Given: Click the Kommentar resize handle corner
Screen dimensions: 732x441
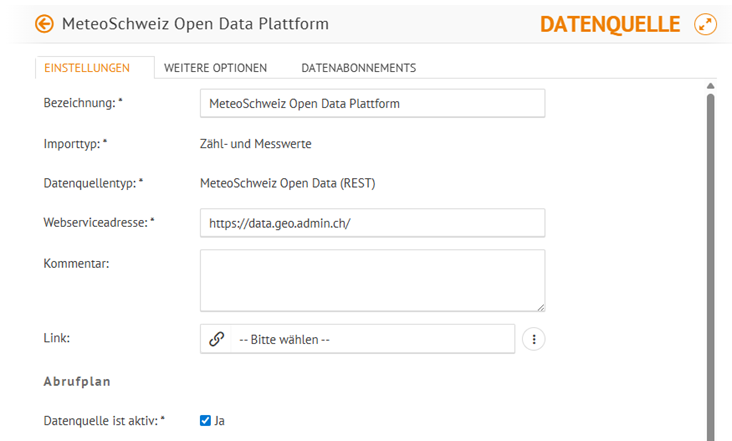Looking at the screenshot, I should point(541,307).
